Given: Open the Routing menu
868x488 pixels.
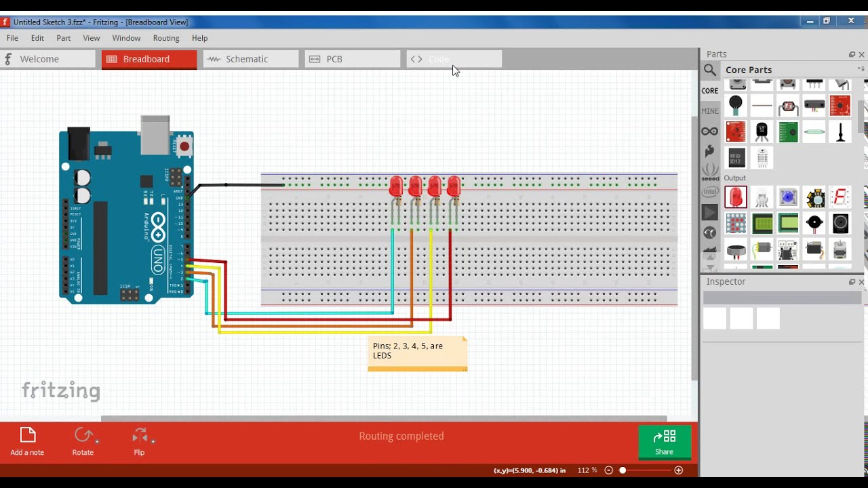Looking at the screenshot, I should 166,38.
